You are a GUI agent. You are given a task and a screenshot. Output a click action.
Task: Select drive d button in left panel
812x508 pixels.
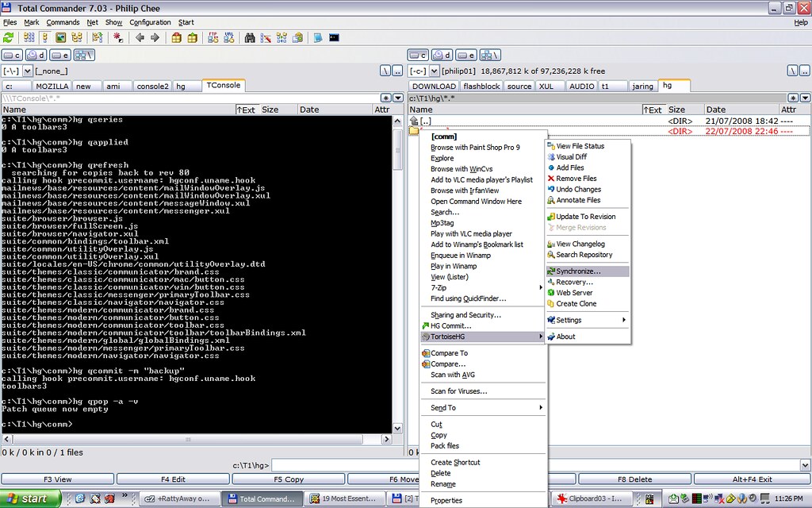tap(36, 55)
